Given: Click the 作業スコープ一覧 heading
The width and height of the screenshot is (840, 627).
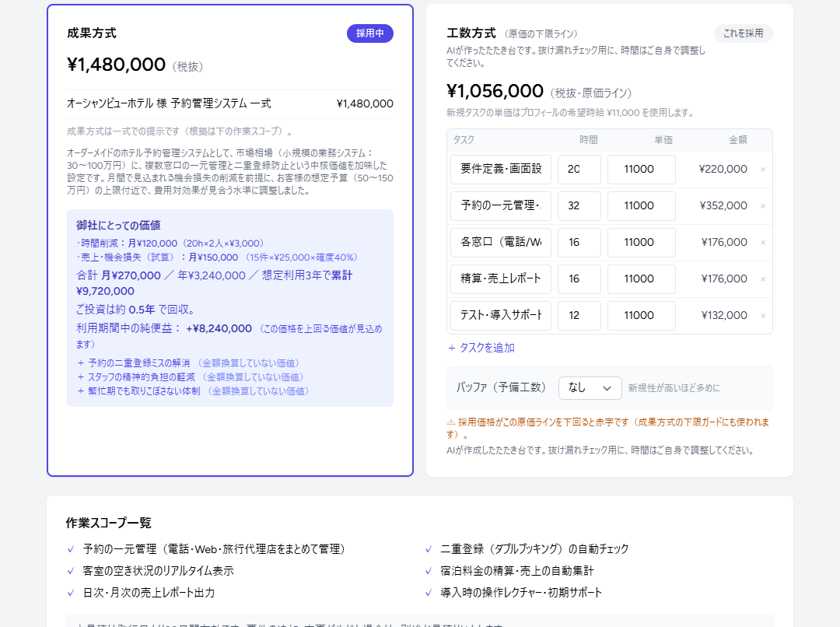Looking at the screenshot, I should pos(109,523).
